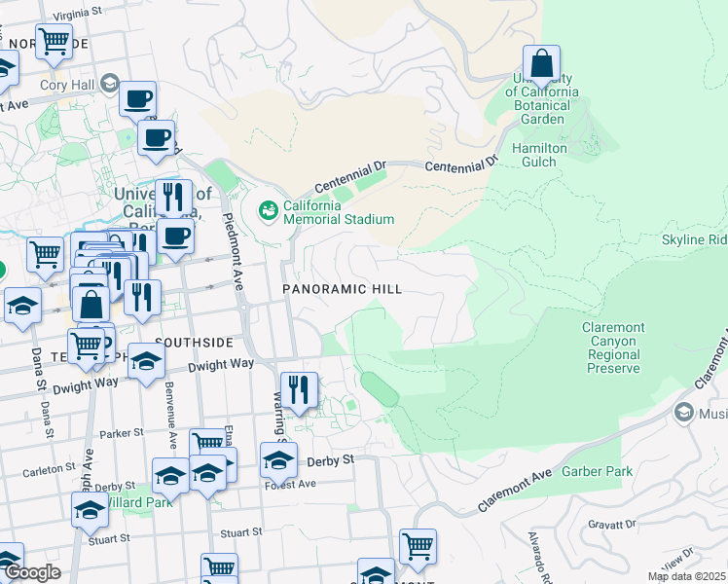This screenshot has height=584, width=728.
Task: Select the fork-and-knife marker right of the Telegraph shopping bag
Action: pos(142,298)
